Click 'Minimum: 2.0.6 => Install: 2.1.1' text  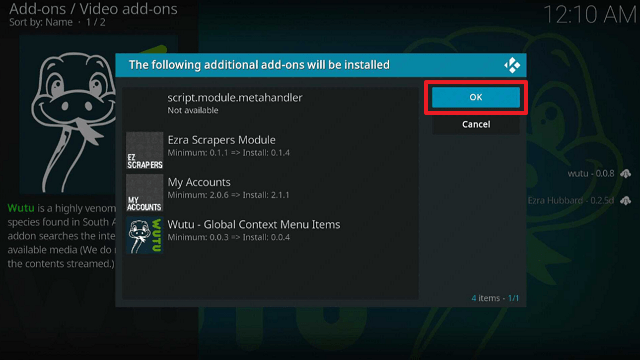228,195
